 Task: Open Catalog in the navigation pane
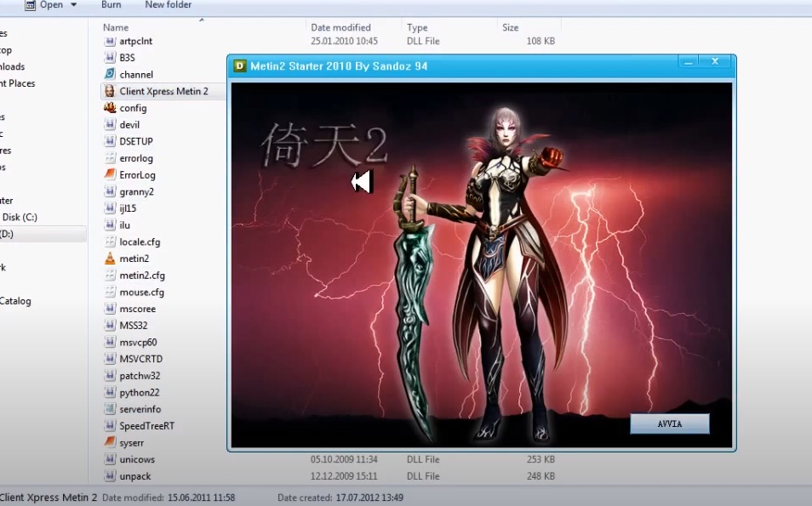(x=15, y=301)
